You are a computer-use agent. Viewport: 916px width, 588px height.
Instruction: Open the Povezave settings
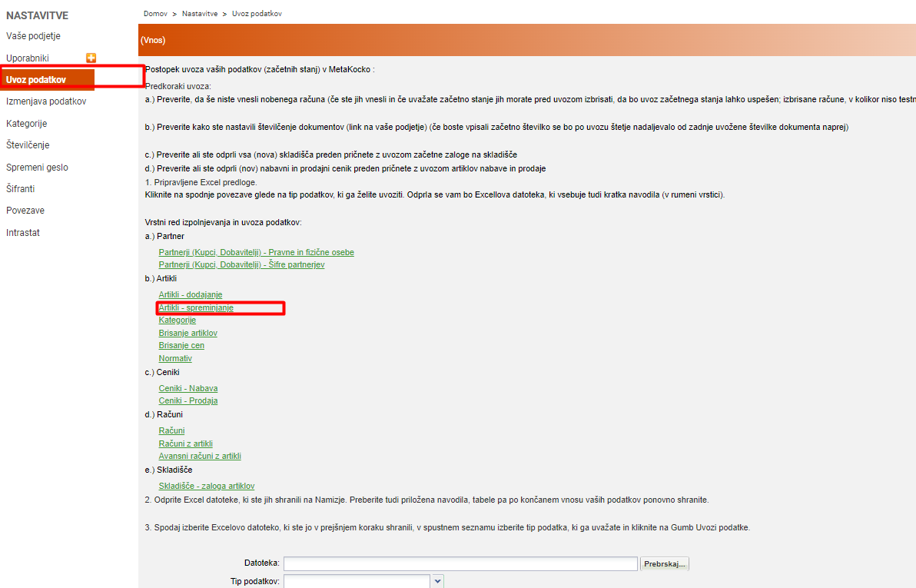[x=25, y=211]
